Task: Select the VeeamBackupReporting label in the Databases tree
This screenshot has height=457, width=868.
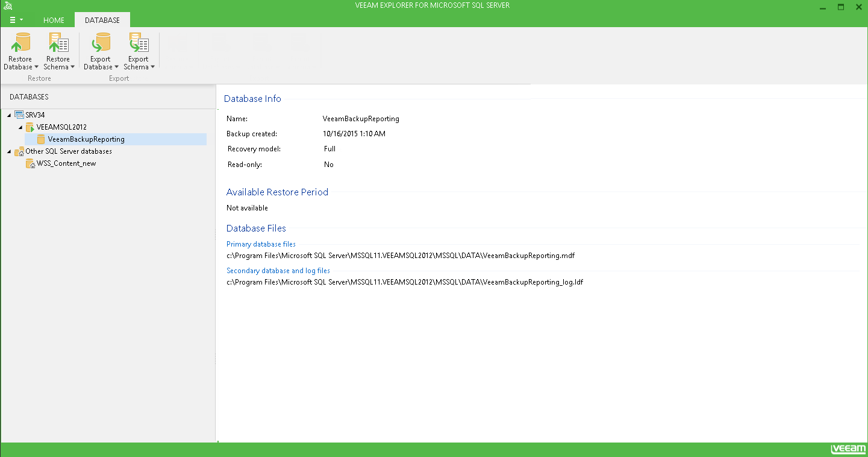Action: click(x=86, y=139)
